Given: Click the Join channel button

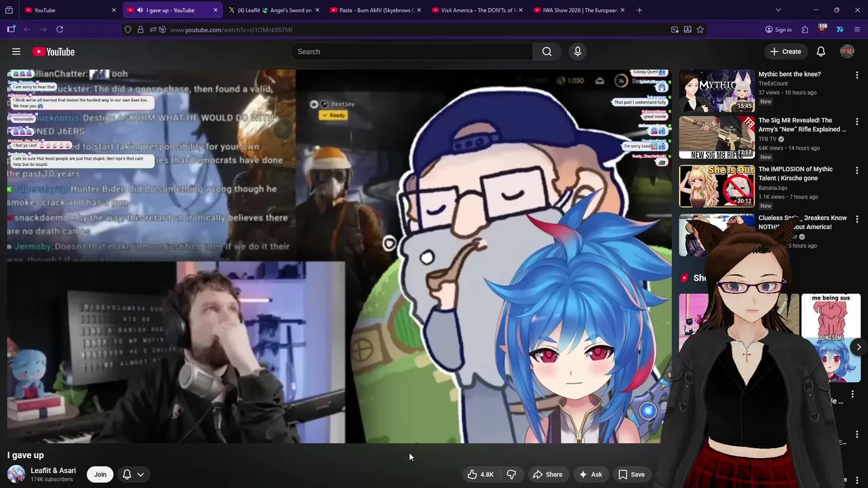Looking at the screenshot, I should 100,474.
